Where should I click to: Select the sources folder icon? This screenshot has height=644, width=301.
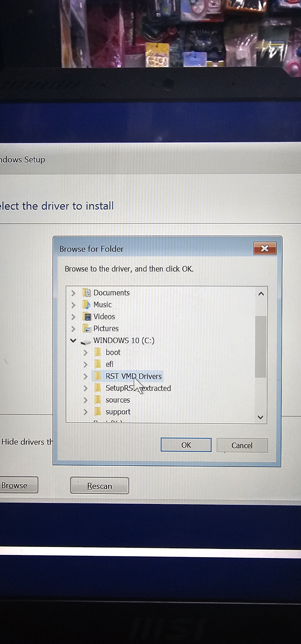point(98,400)
